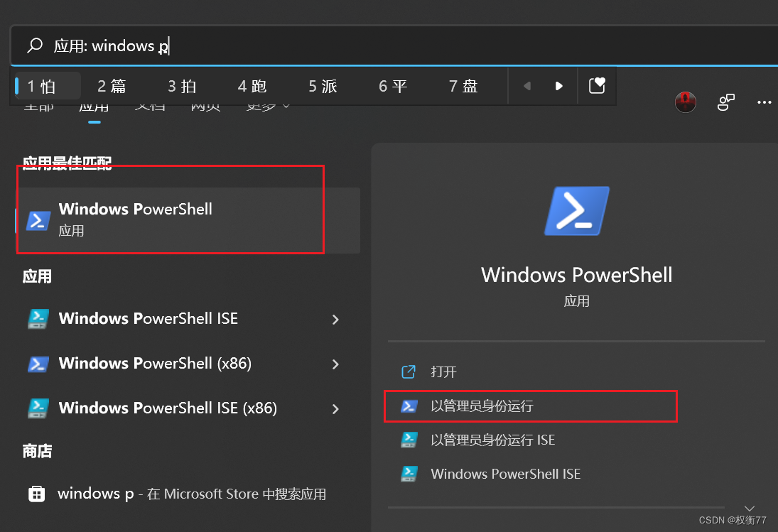Open Windows PowerShell best match result
The width and height of the screenshot is (778, 532).
click(x=188, y=220)
